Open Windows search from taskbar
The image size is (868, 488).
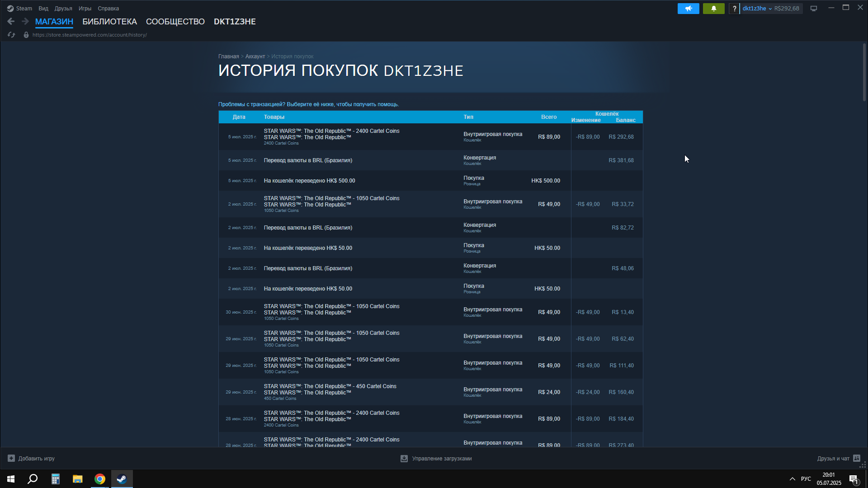33,479
